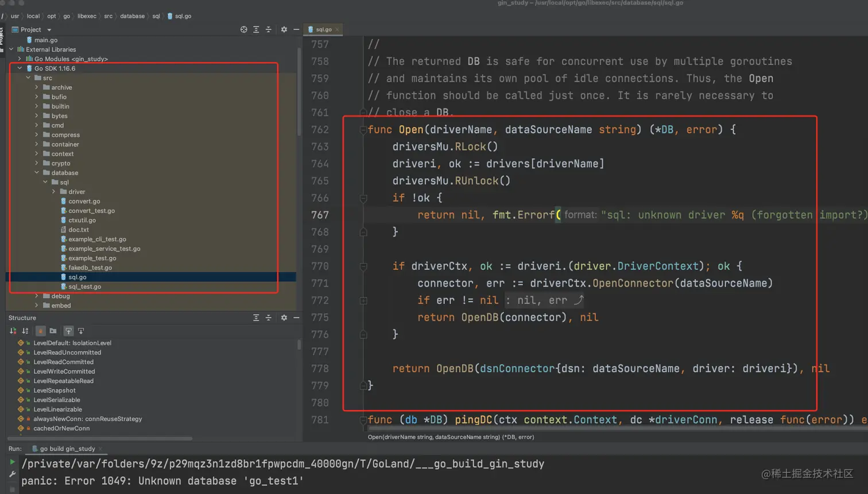
Task: Toggle the highlighted orange Structure filter button
Action: point(40,331)
